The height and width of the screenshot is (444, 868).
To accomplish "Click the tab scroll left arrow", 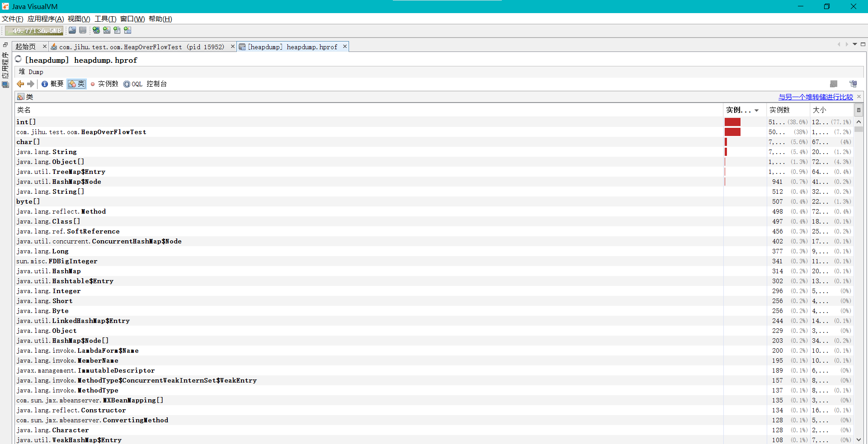I will [839, 44].
